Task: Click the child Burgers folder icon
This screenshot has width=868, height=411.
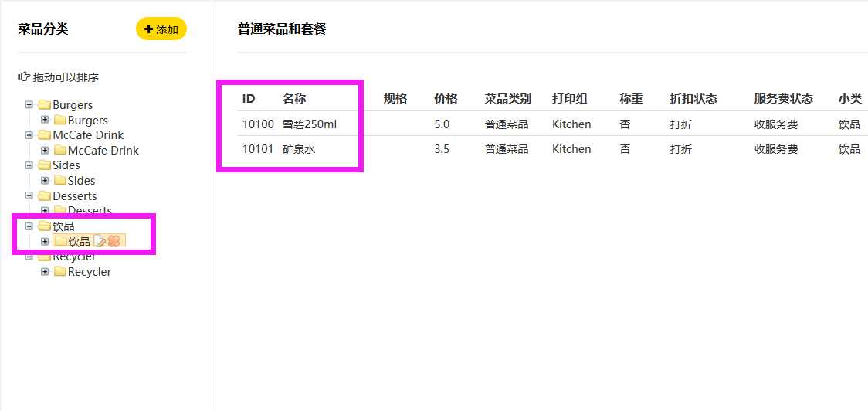Action: [59, 120]
